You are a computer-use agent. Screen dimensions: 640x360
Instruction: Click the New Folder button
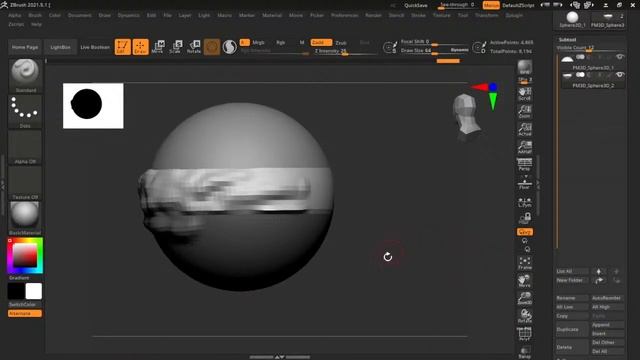point(572,280)
